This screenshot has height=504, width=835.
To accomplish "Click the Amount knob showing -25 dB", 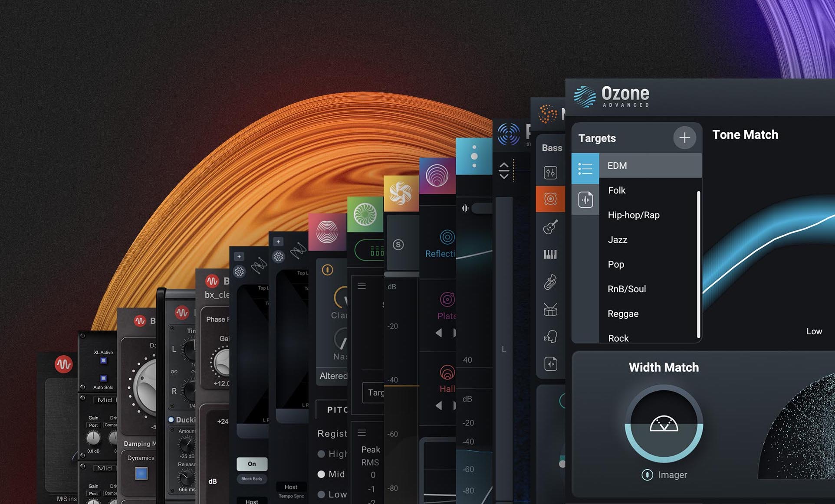I will pyautogui.click(x=187, y=444).
